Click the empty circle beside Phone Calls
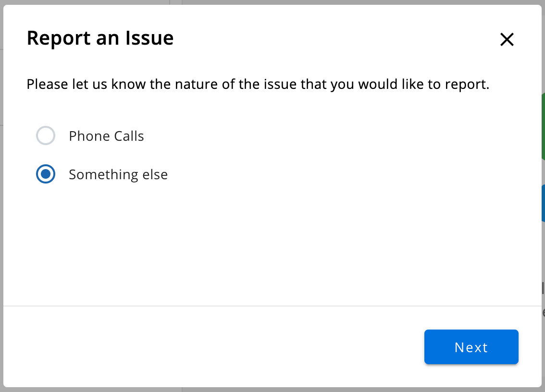 [x=46, y=135]
